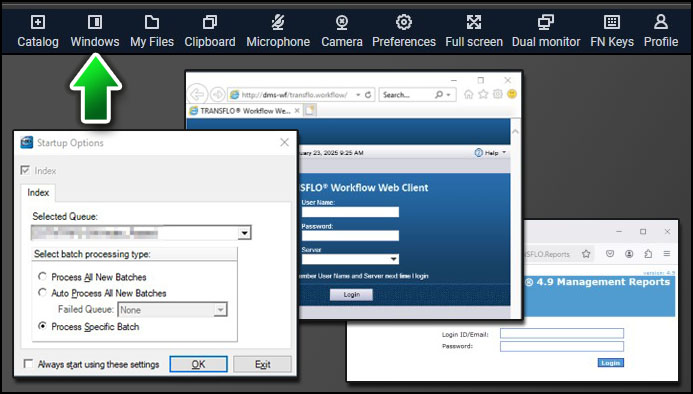Click the Workflow browser address bar URL
The image size is (693, 394).
294,95
